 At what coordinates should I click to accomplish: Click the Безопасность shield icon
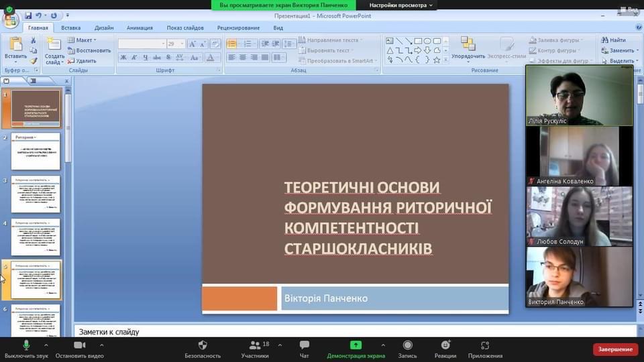[x=202, y=345]
